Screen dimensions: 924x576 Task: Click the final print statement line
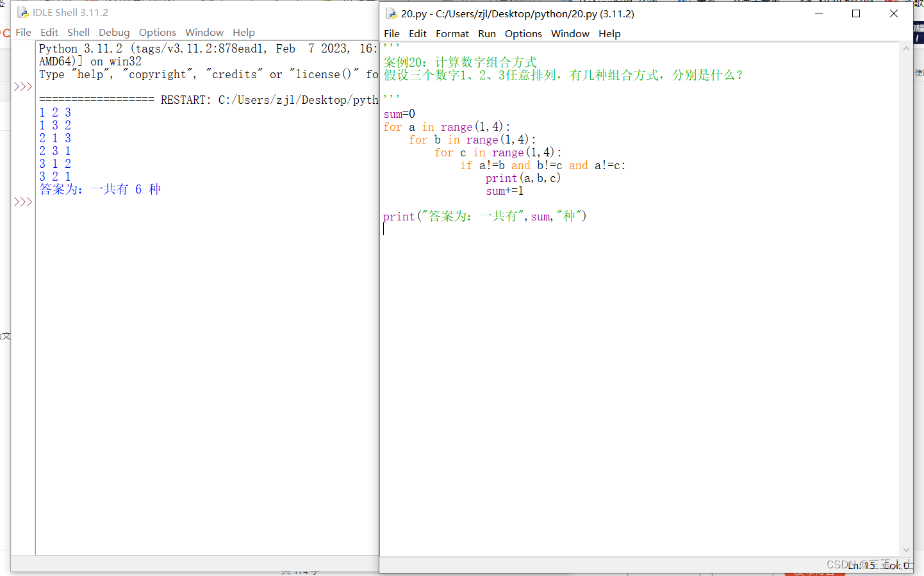pos(485,217)
